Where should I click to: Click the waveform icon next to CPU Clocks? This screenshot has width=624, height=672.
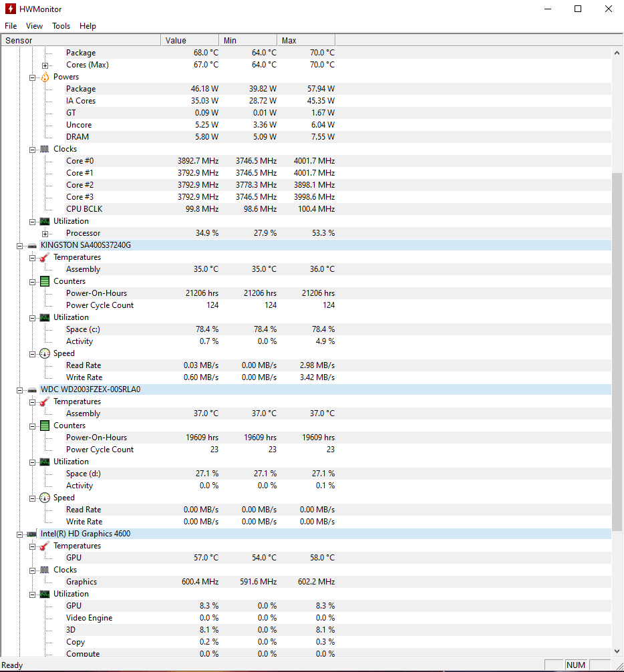[45, 149]
